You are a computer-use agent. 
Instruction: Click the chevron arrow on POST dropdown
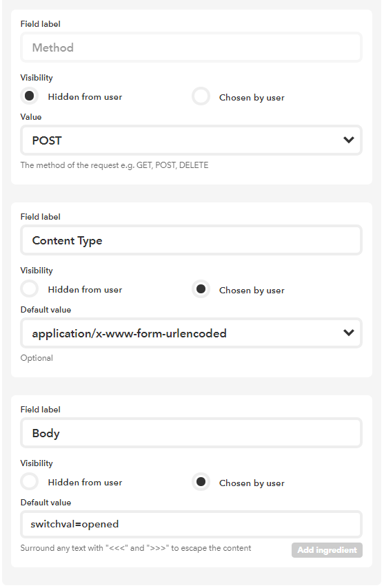tap(349, 140)
